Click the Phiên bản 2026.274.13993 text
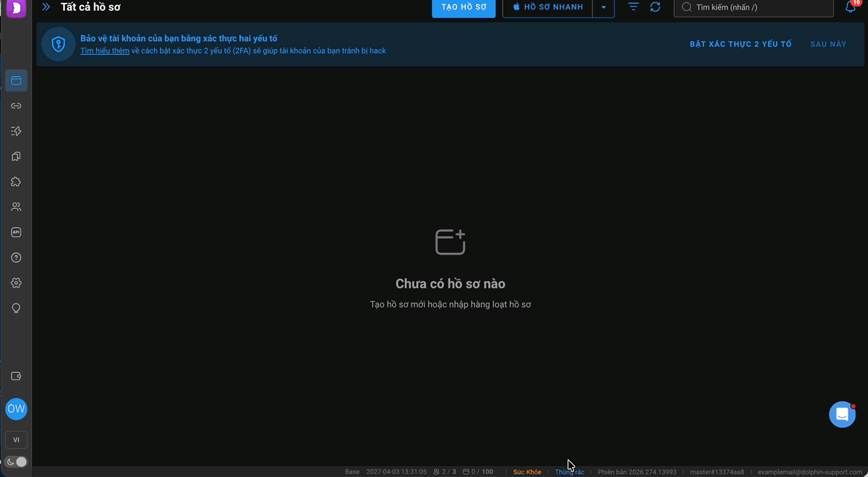 [x=637, y=472]
